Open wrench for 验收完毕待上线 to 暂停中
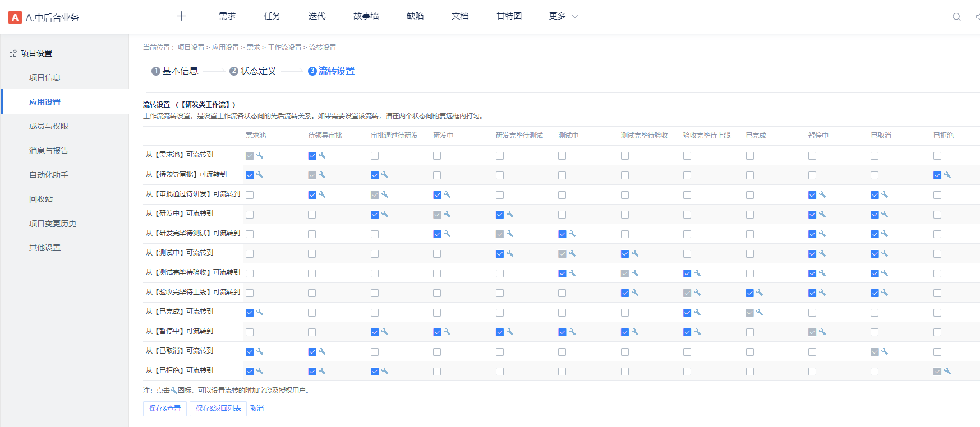 (822, 293)
